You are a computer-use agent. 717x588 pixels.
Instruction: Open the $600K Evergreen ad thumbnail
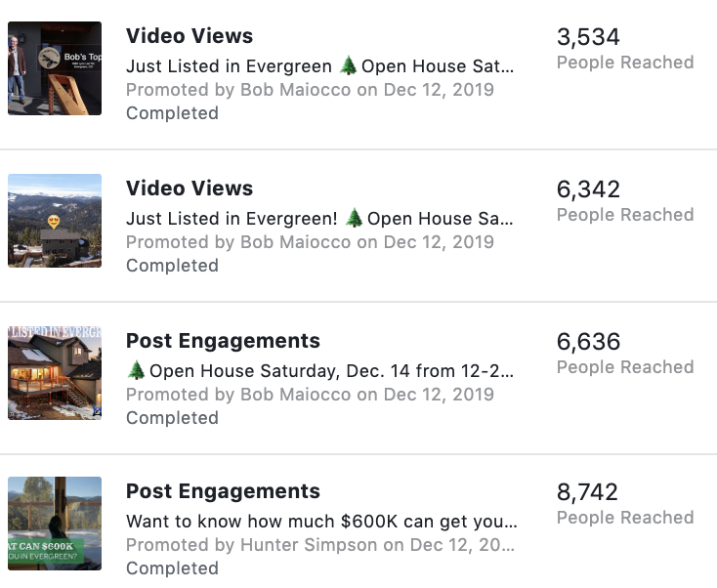point(55,524)
